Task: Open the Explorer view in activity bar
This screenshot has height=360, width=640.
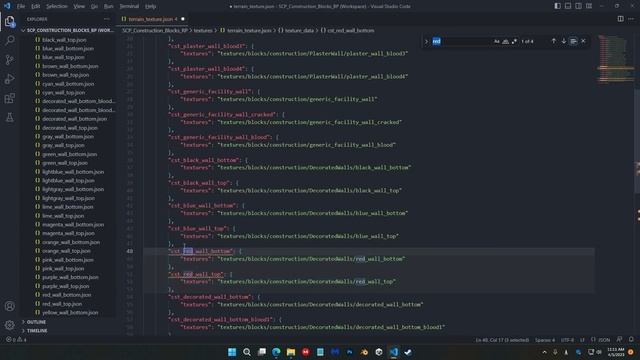Action: [10, 21]
